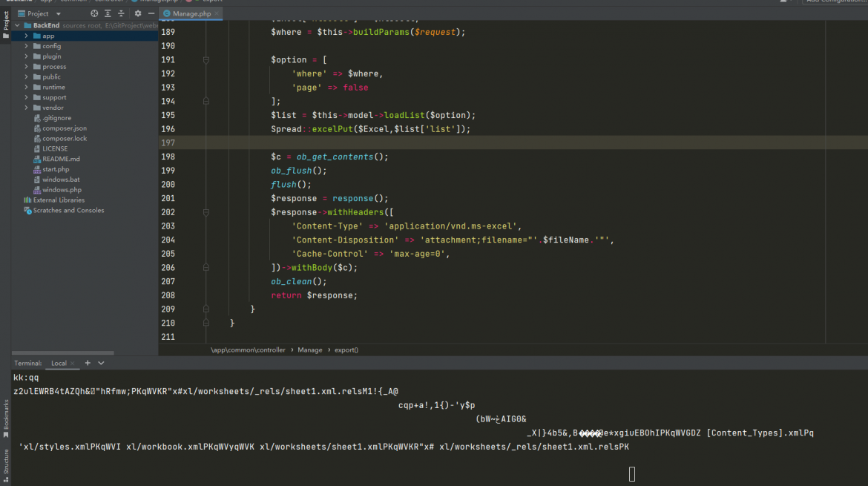
Task: Open the terminal options dropdown arrow
Action: click(102, 363)
